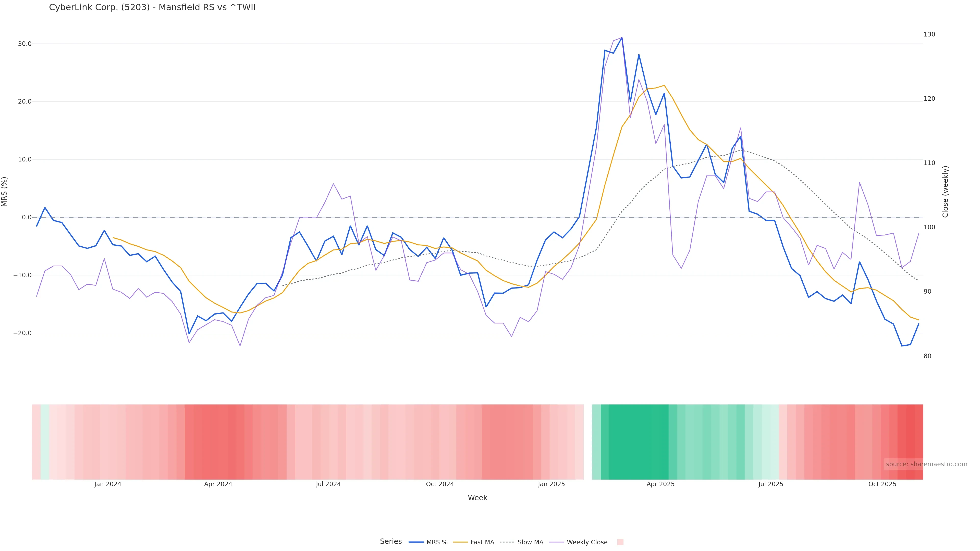Click the Close (weekly) right axis title

(x=945, y=192)
